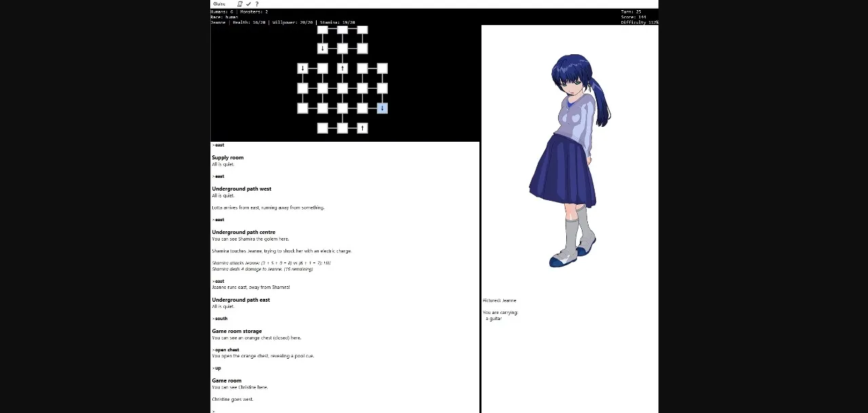Viewport: 868px width, 413px height.
Task: Click the checkmark icon in toolbar
Action: 248,4
